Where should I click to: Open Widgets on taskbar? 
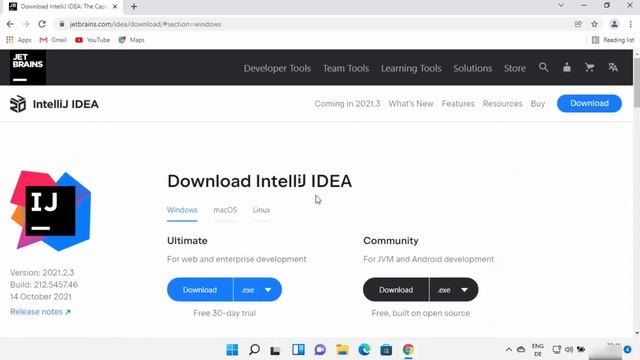click(298, 350)
